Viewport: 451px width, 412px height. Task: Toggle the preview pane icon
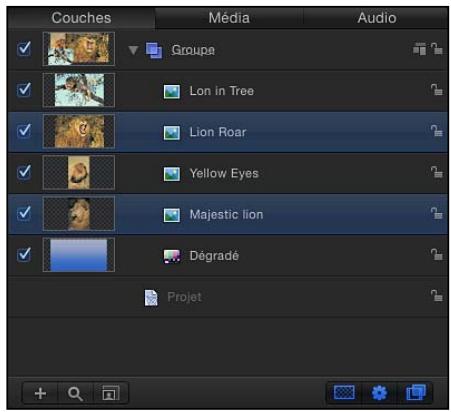tap(111, 393)
